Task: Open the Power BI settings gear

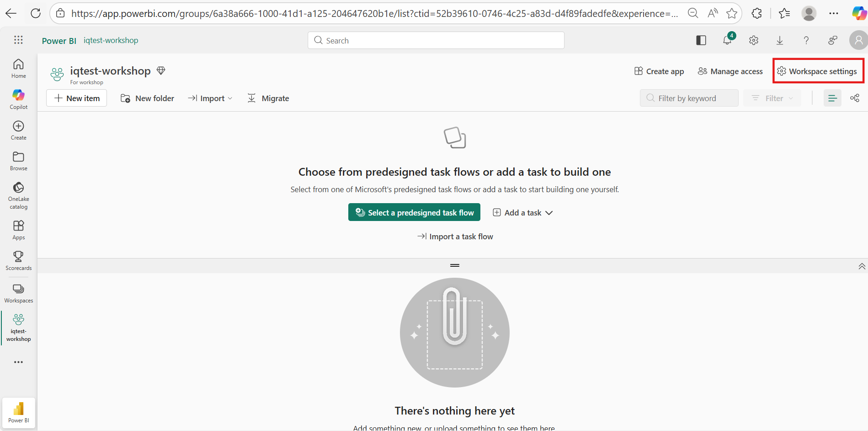Action: [753, 40]
